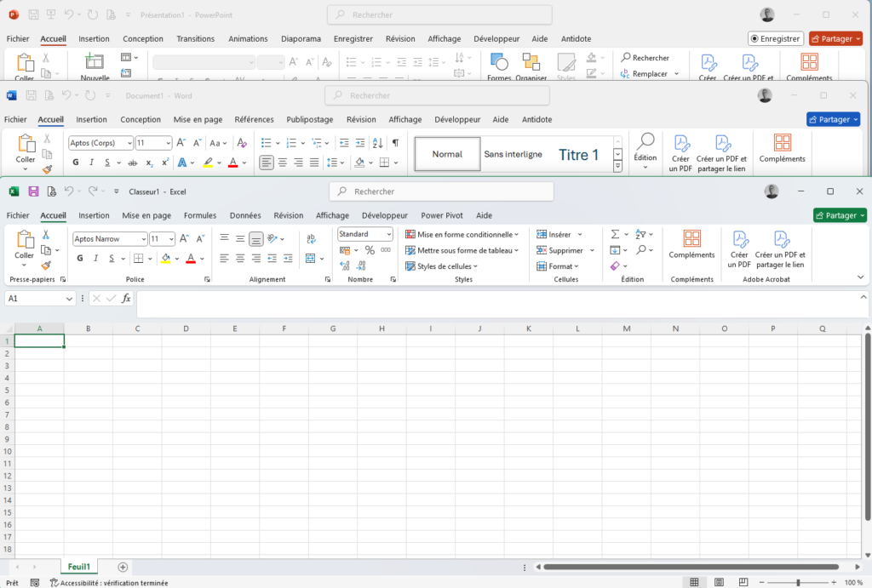This screenshot has height=588, width=872.
Task: Add a new sheet with the plus icon
Action: tap(123, 567)
